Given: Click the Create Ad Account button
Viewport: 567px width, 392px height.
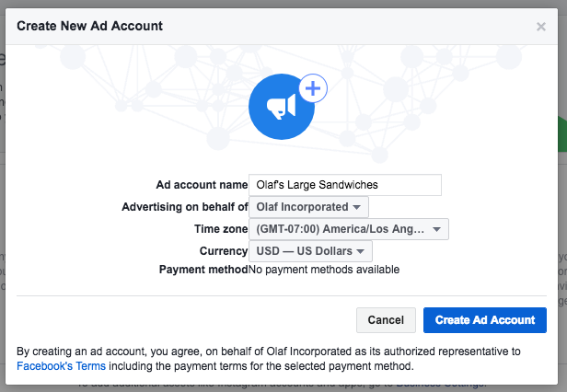Looking at the screenshot, I should tap(485, 320).
